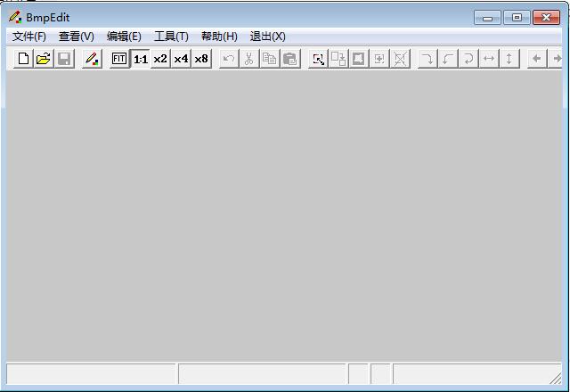The height and width of the screenshot is (392, 570).
Task: Click the BmpEdit title bar app icon
Action: [15, 17]
